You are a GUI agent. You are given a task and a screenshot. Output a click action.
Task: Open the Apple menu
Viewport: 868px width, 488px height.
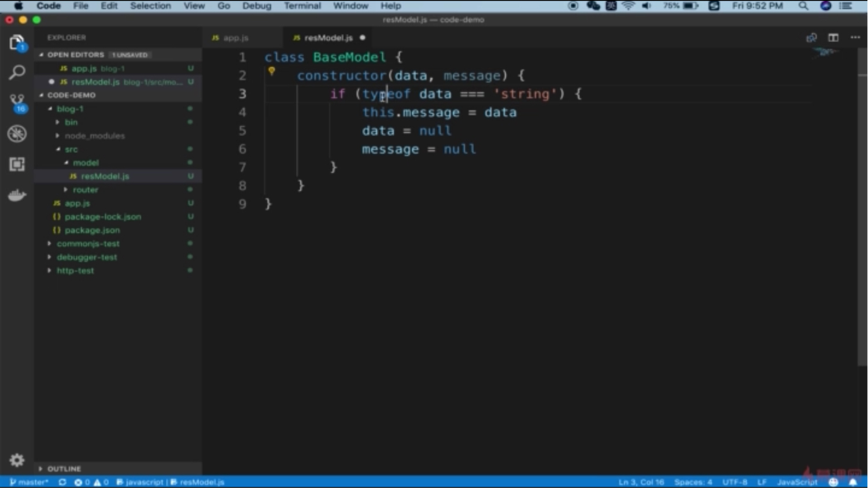(19, 6)
